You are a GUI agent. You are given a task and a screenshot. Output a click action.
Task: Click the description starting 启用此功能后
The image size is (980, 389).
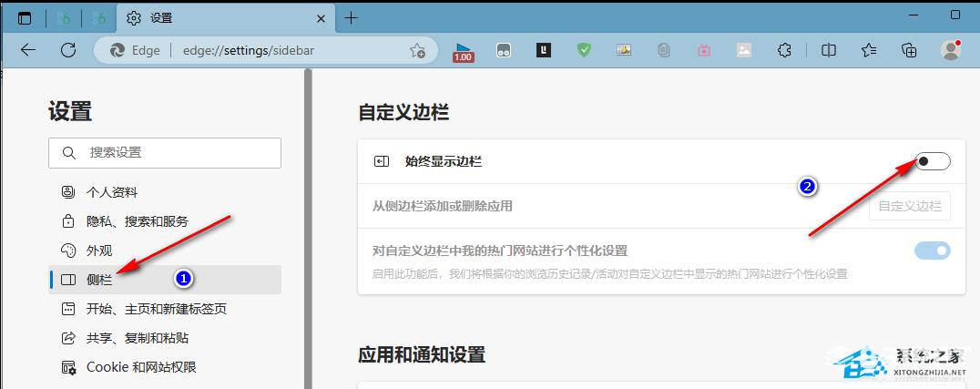609,274
